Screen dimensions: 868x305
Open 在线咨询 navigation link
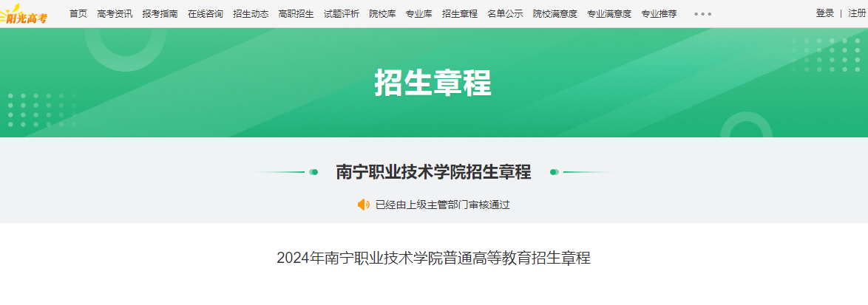pyautogui.click(x=206, y=14)
